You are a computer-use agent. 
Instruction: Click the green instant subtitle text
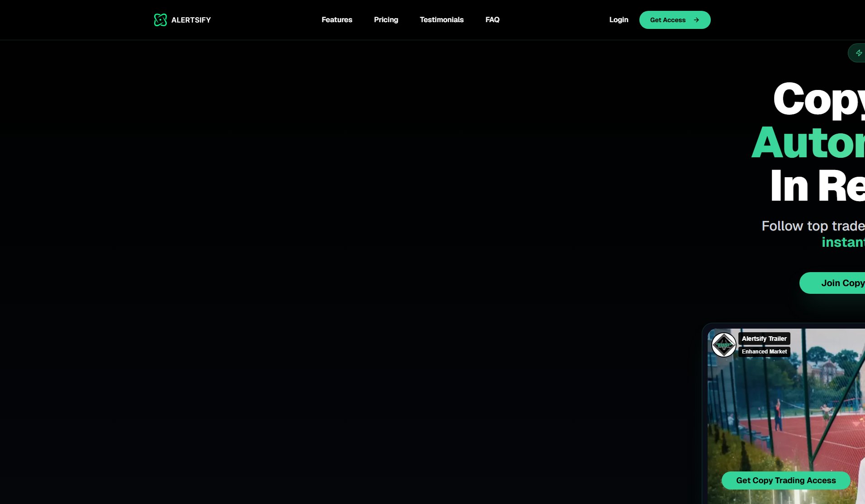(x=843, y=242)
